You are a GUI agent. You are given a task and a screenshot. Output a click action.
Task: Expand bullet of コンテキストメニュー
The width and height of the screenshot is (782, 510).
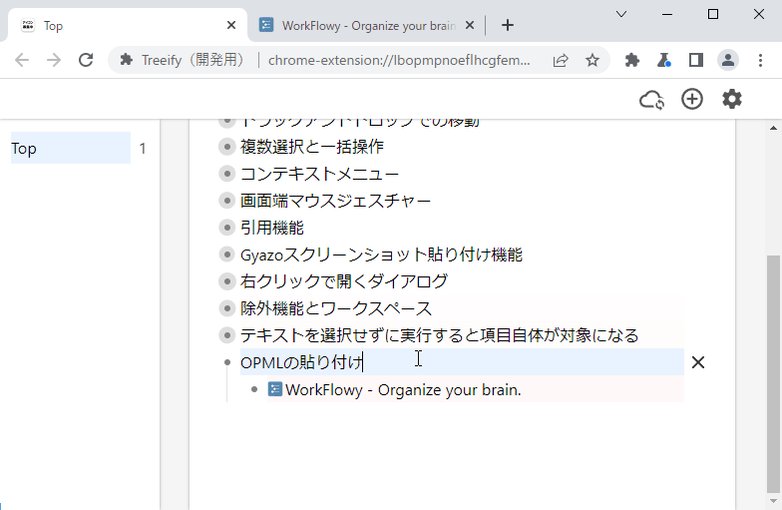227,173
